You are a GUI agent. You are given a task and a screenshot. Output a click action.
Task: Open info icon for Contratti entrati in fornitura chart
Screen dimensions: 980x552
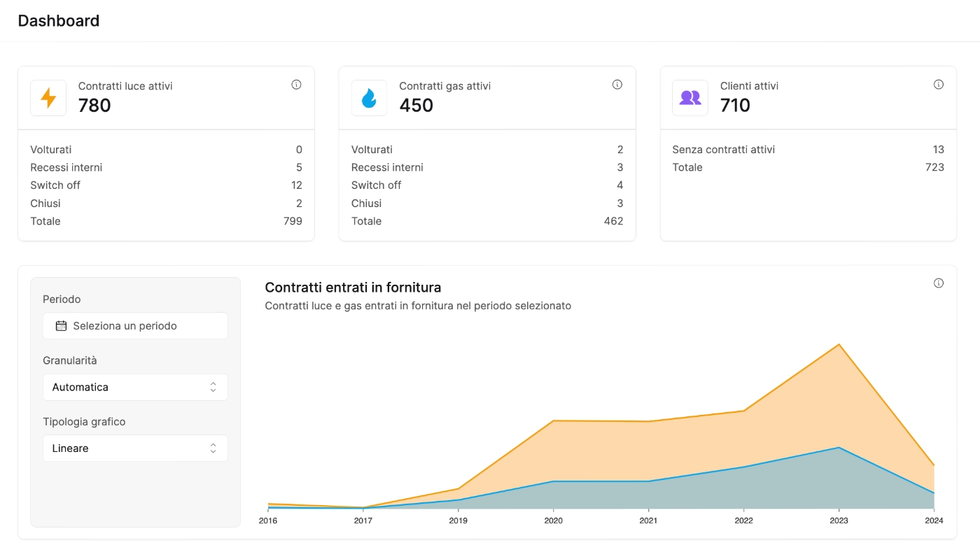[x=939, y=283]
